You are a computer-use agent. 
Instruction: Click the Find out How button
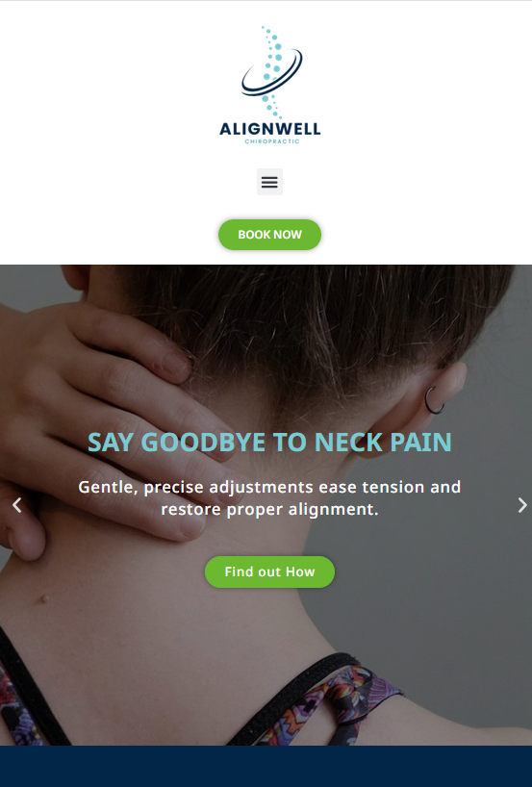click(269, 571)
